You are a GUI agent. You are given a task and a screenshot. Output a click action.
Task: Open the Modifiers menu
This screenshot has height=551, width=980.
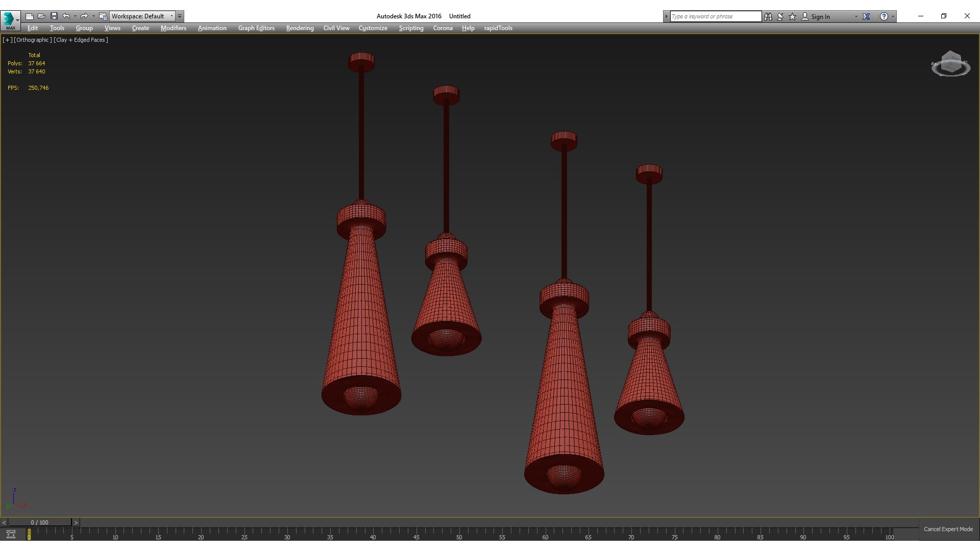pos(174,28)
